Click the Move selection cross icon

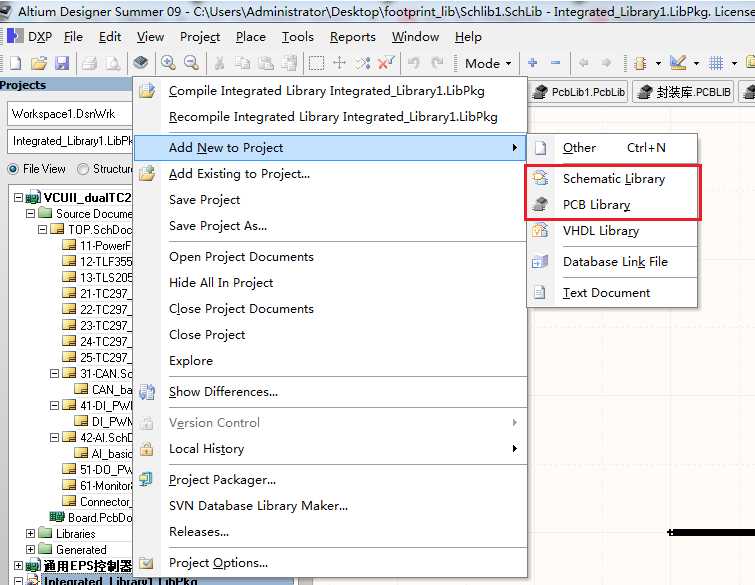click(x=339, y=63)
